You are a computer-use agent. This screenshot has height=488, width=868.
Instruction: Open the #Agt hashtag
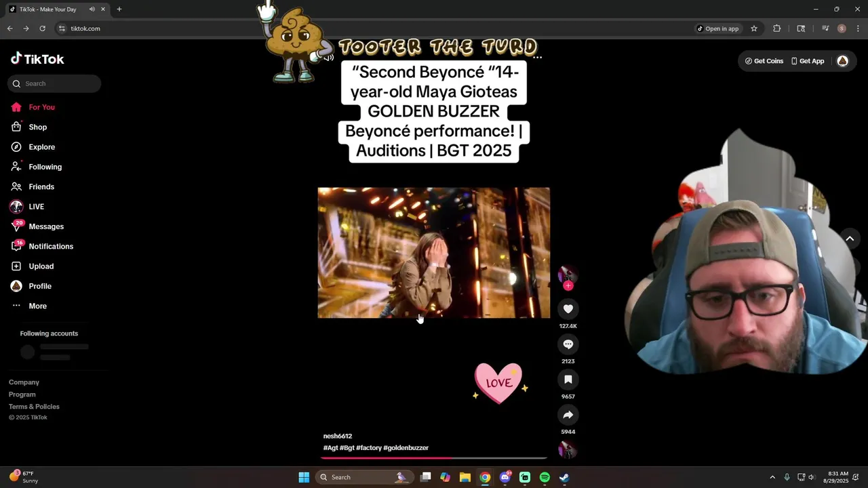click(330, 448)
